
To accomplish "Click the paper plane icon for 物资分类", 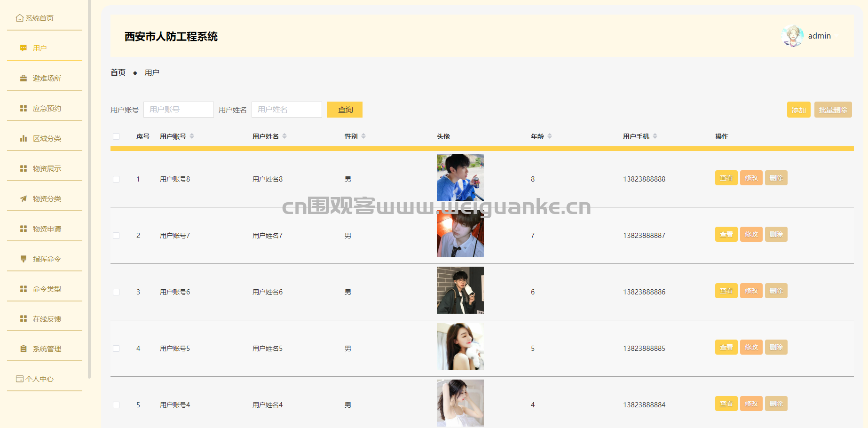I will coord(24,198).
